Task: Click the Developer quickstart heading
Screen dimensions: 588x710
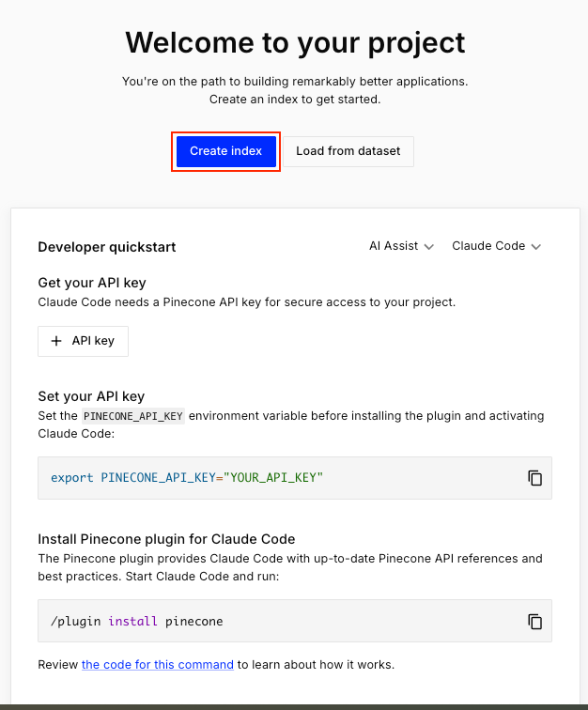Action: pos(107,247)
